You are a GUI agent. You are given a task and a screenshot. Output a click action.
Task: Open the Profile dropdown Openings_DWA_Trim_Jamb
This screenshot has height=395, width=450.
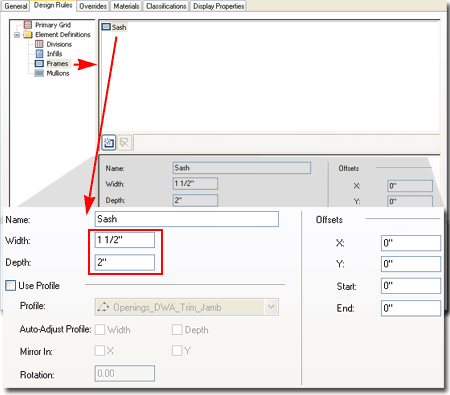[x=187, y=307]
